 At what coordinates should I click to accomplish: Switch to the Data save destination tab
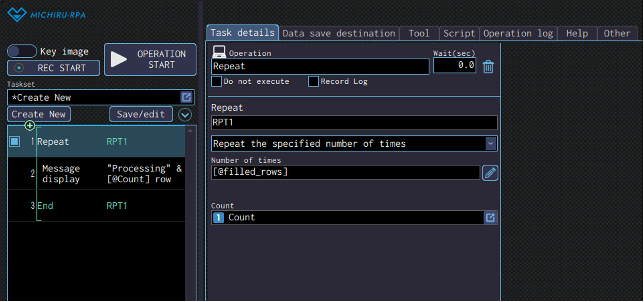pyautogui.click(x=339, y=33)
